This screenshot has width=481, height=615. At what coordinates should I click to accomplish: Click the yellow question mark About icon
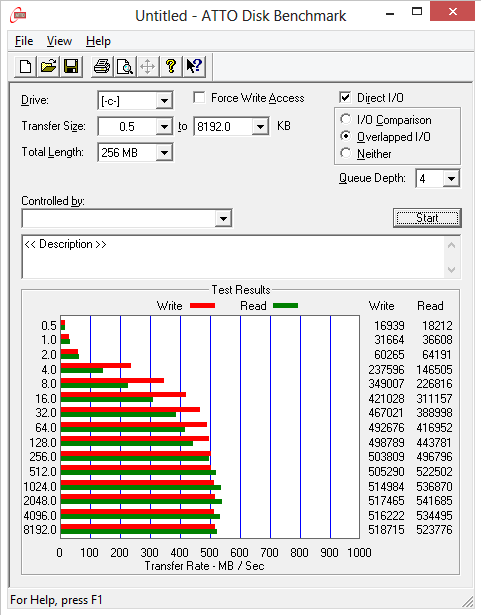click(171, 66)
